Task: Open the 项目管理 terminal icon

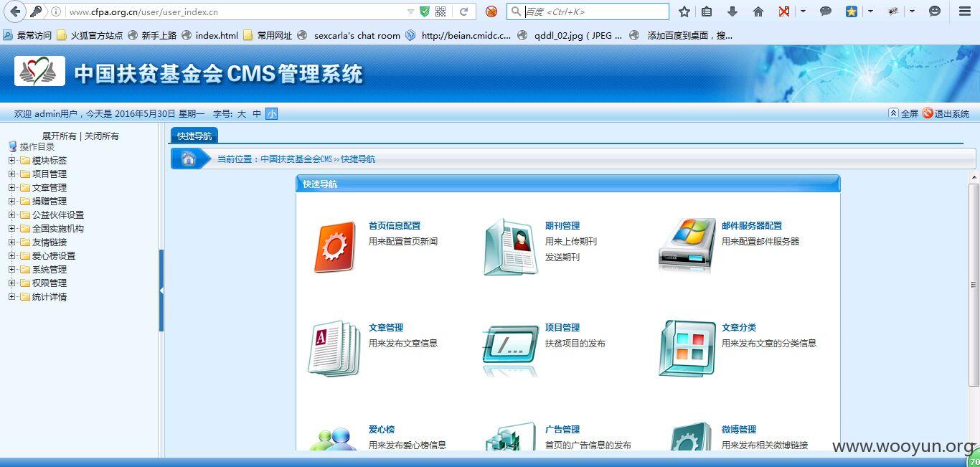Action: pos(511,349)
